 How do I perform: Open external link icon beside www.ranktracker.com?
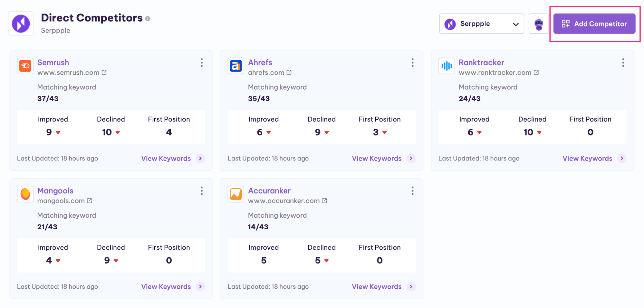tap(536, 73)
